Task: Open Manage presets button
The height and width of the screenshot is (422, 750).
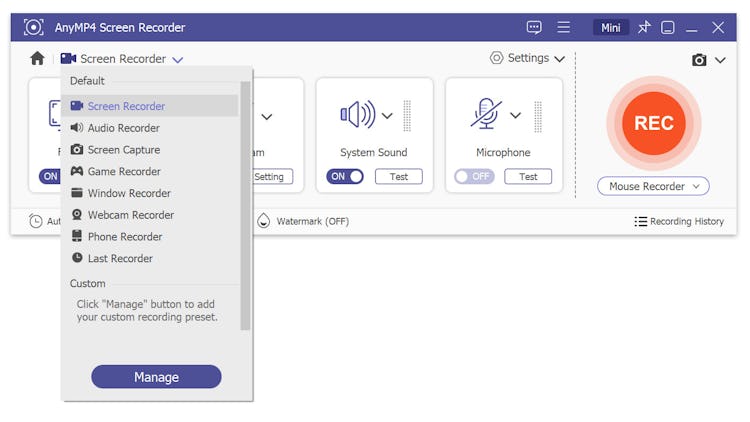Action: tap(156, 377)
